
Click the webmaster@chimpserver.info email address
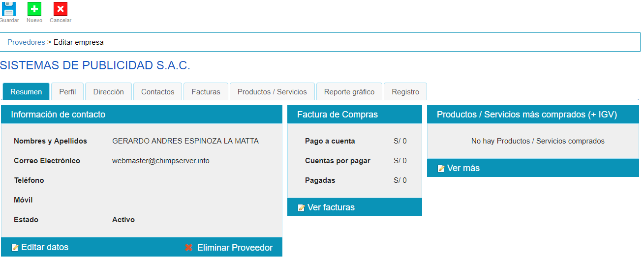(x=160, y=161)
